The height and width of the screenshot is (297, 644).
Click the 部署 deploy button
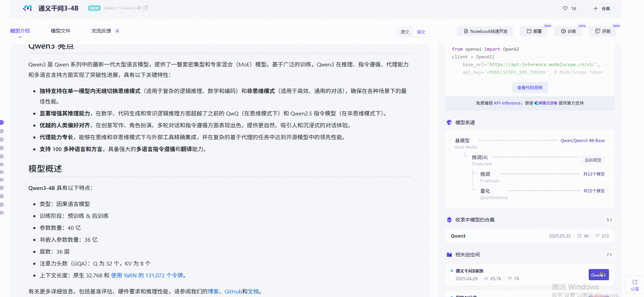[534, 31]
